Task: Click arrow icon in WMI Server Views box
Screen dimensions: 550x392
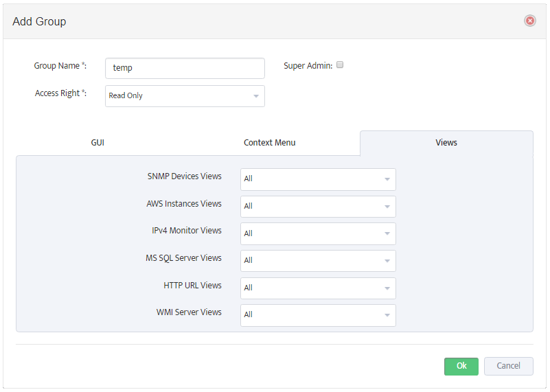Action: pyautogui.click(x=387, y=315)
